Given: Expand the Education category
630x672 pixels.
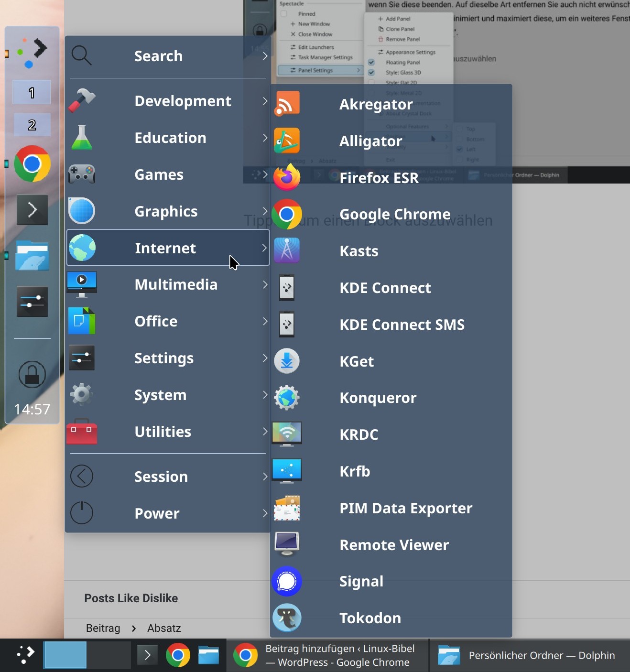Looking at the screenshot, I should pyautogui.click(x=168, y=138).
